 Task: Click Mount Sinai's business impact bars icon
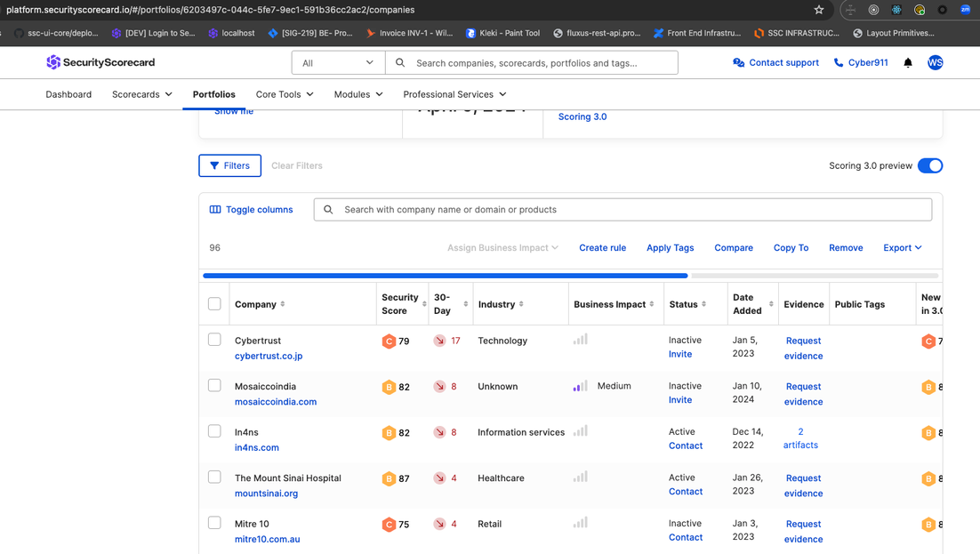[x=581, y=477]
